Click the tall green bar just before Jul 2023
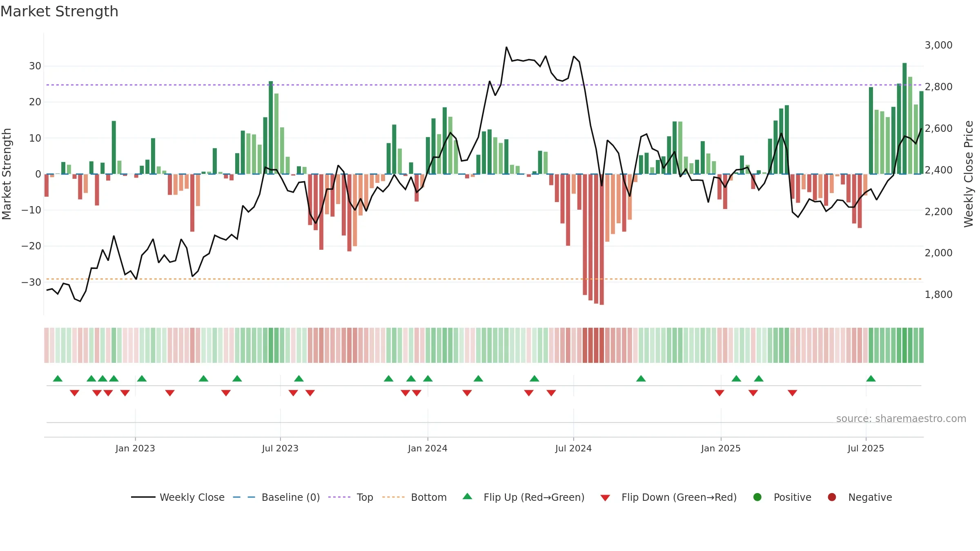The height and width of the screenshot is (551, 980). [x=271, y=127]
